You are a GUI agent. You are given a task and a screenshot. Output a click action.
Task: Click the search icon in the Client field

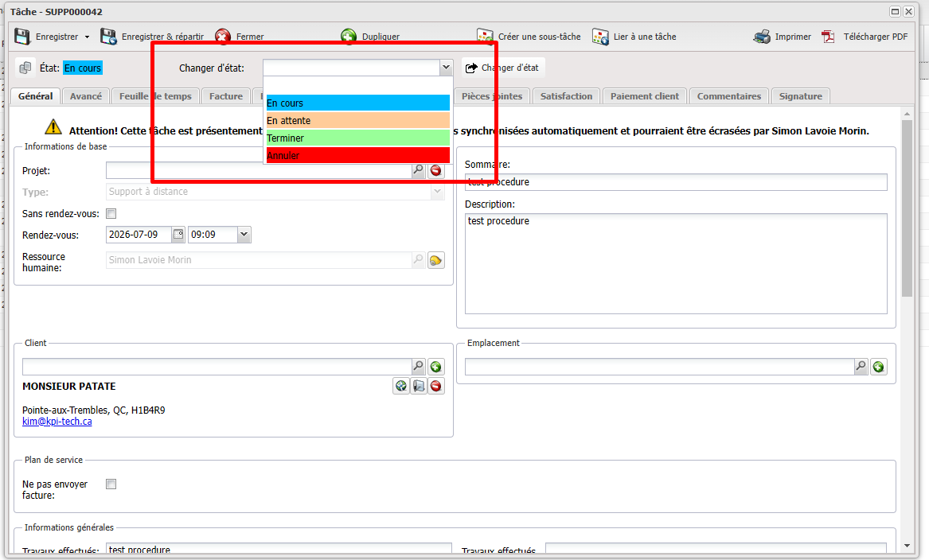[418, 367]
